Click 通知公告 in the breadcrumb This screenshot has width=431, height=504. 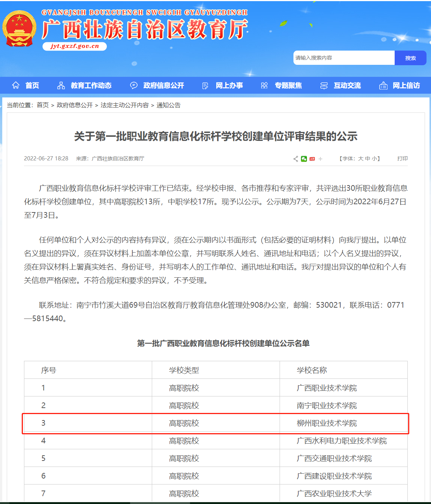click(x=168, y=105)
